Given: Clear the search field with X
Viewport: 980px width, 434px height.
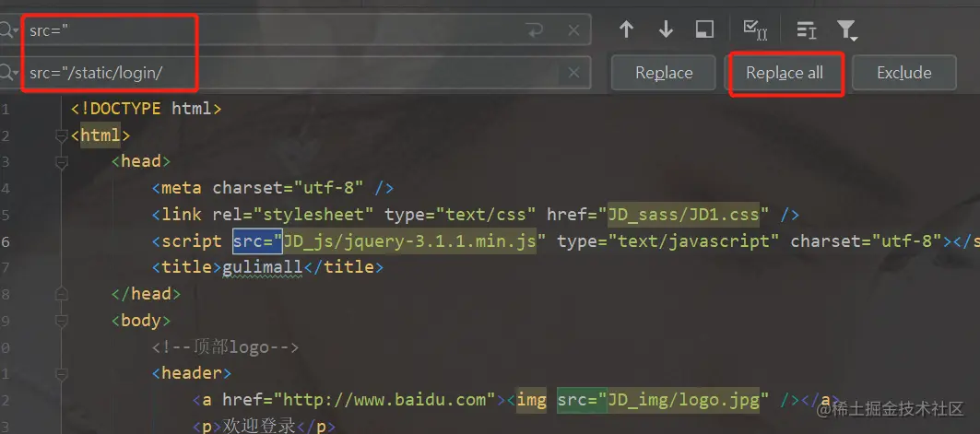Looking at the screenshot, I should tap(573, 30).
